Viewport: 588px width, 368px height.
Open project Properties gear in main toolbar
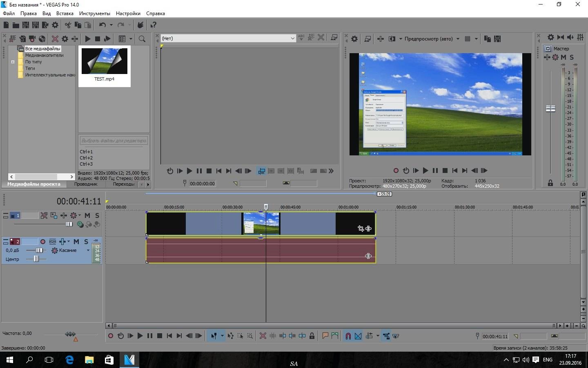[x=55, y=25]
